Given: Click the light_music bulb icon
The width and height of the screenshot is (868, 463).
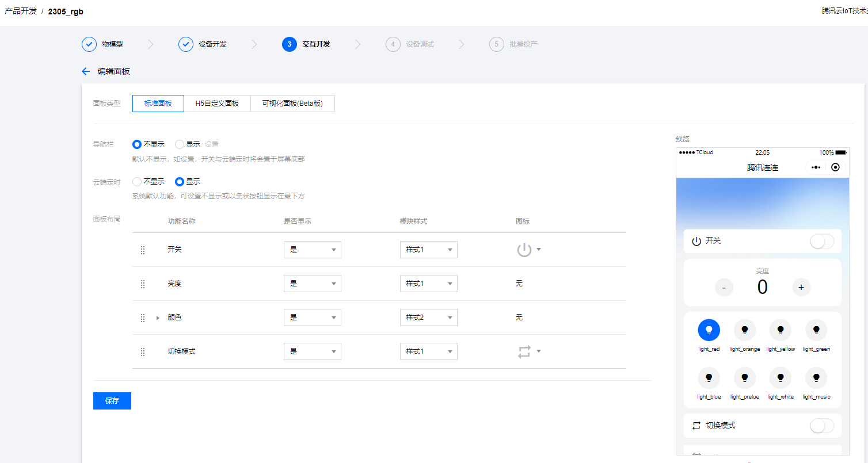Looking at the screenshot, I should coord(816,378).
